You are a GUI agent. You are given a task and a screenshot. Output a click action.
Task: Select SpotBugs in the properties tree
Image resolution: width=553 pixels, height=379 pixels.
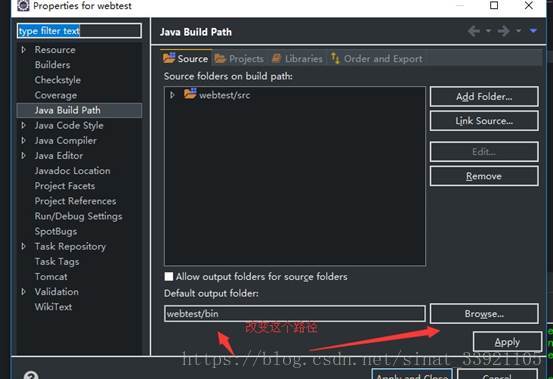[56, 231]
